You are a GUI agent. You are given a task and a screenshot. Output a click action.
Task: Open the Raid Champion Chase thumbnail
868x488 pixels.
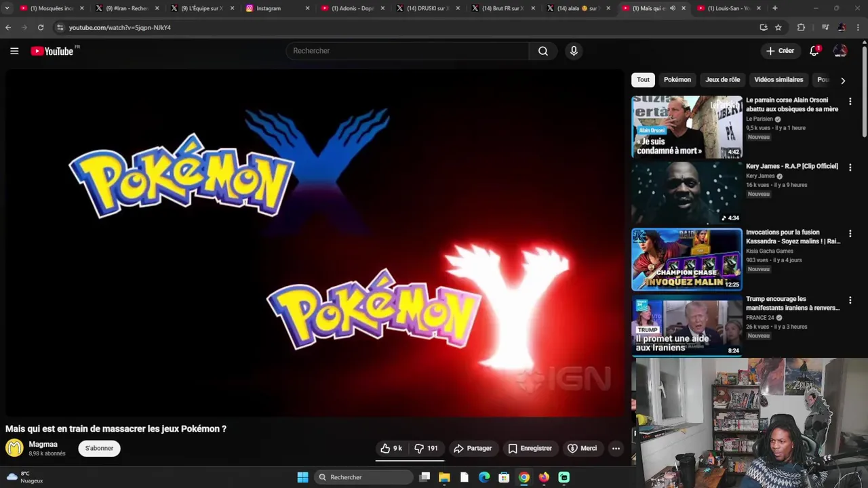point(686,260)
